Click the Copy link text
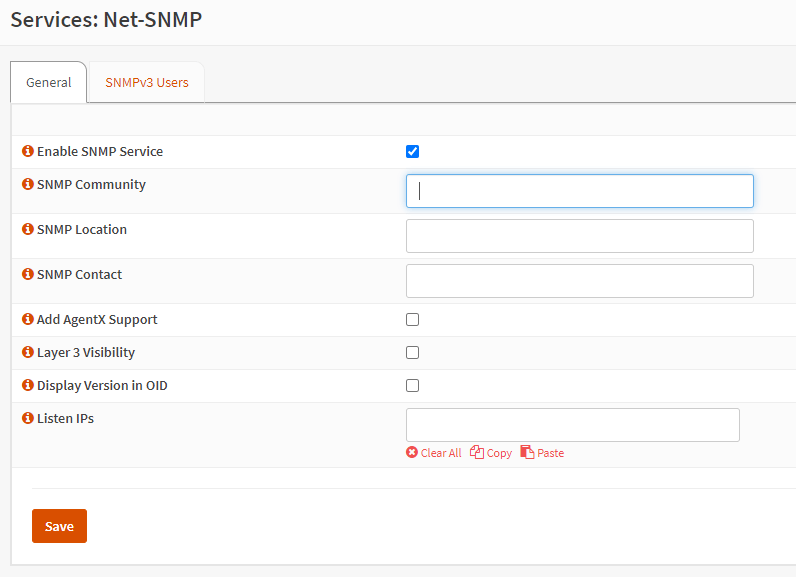Image resolution: width=796 pixels, height=577 pixels. [x=499, y=453]
